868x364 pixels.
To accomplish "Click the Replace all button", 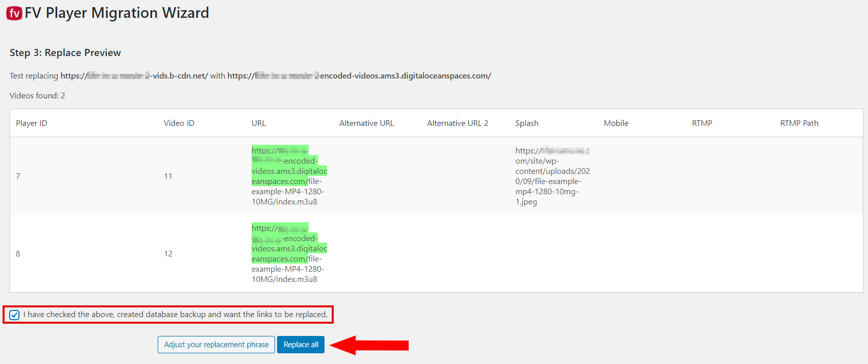I will coord(301,345).
